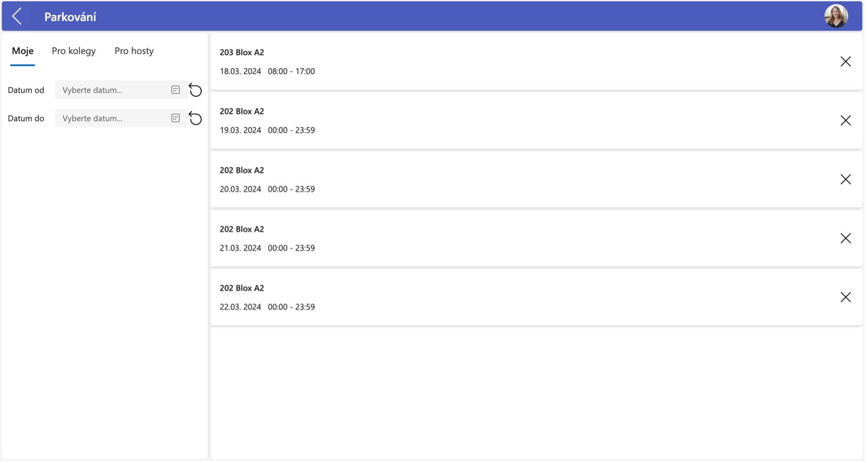This screenshot has height=463, width=868.
Task: Reset the Datum od filter
Action: [196, 90]
